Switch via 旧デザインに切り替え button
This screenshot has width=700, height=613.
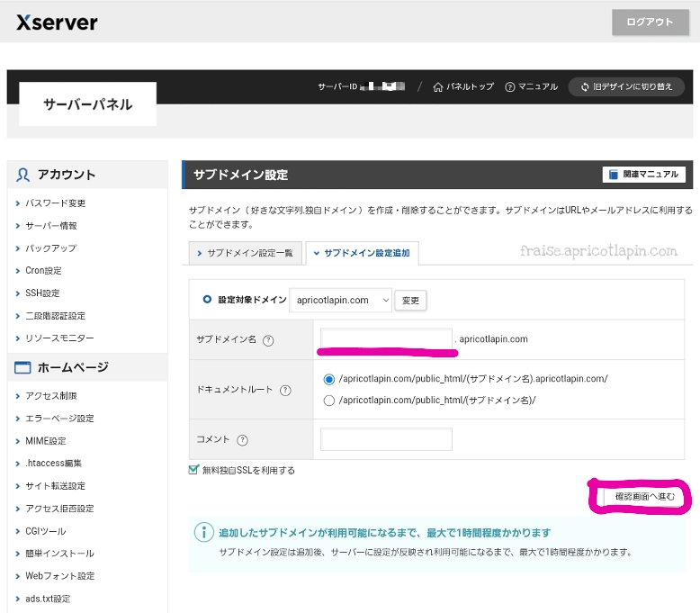[x=626, y=86]
